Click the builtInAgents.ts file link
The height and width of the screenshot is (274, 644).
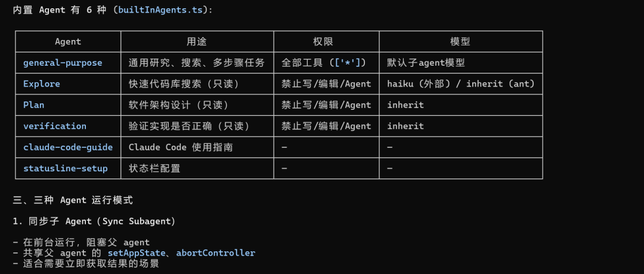coord(160,10)
